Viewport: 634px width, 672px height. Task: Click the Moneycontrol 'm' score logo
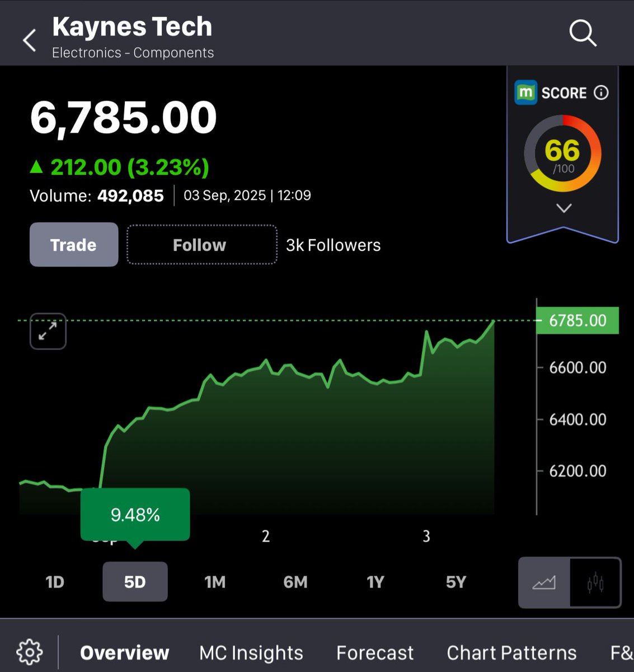[x=525, y=92]
